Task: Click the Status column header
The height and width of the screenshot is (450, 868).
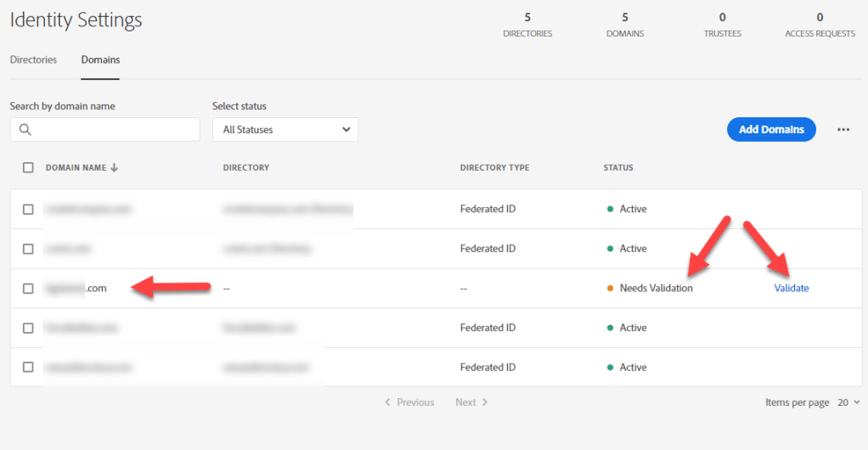Action: click(617, 168)
